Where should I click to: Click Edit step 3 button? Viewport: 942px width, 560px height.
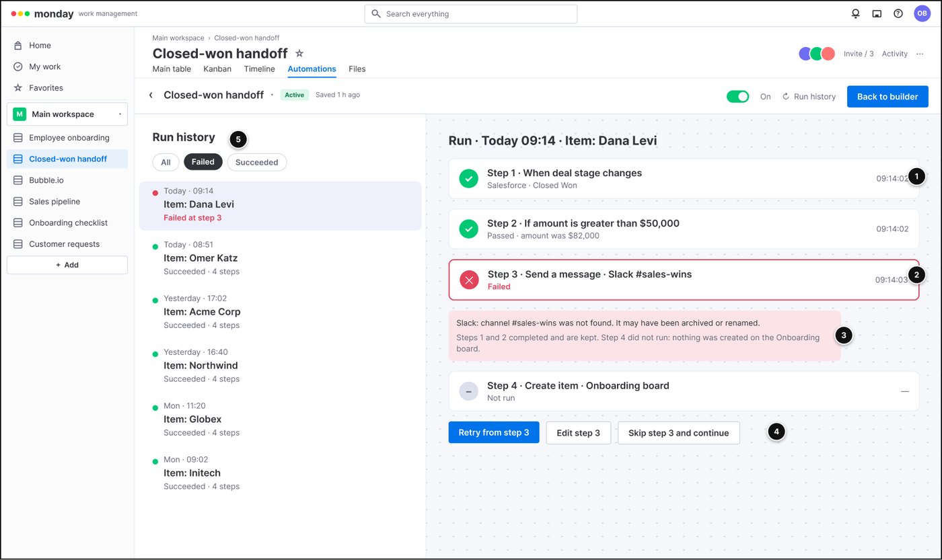pyautogui.click(x=578, y=433)
